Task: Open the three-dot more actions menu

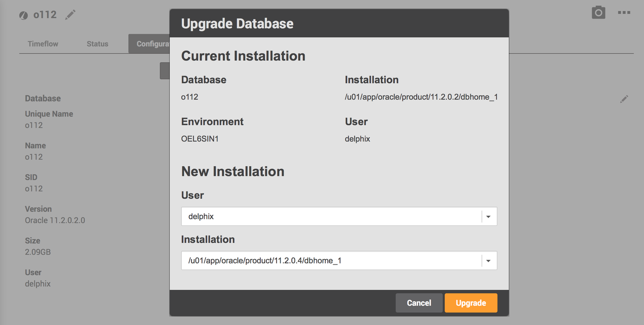Action: 624,13
